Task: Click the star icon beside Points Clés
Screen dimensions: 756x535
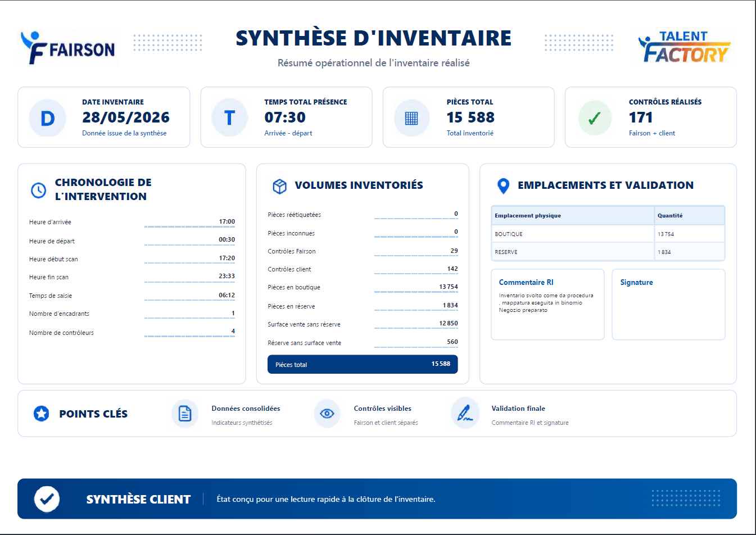Action: [x=42, y=414]
